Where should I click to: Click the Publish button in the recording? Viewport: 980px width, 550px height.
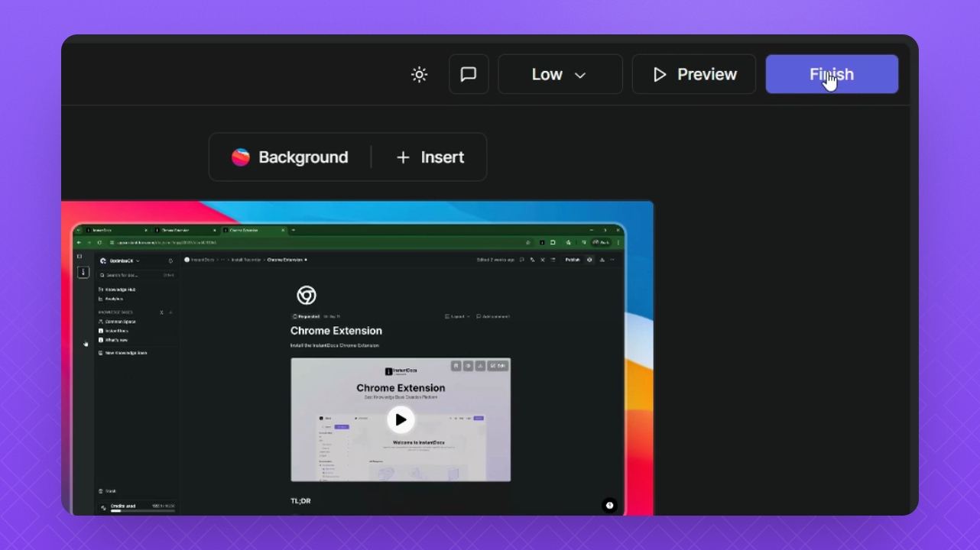click(572, 260)
